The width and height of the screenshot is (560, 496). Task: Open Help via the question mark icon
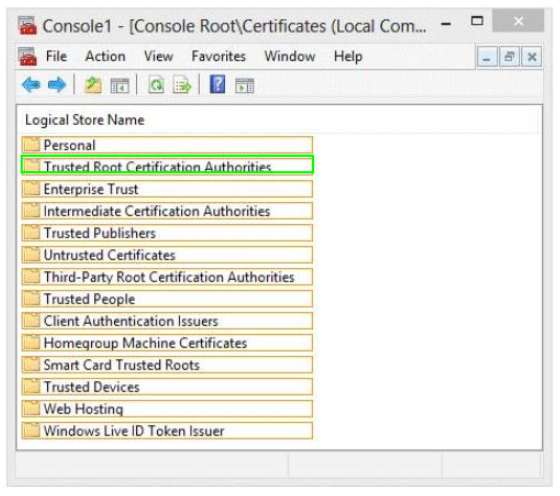pos(217,85)
